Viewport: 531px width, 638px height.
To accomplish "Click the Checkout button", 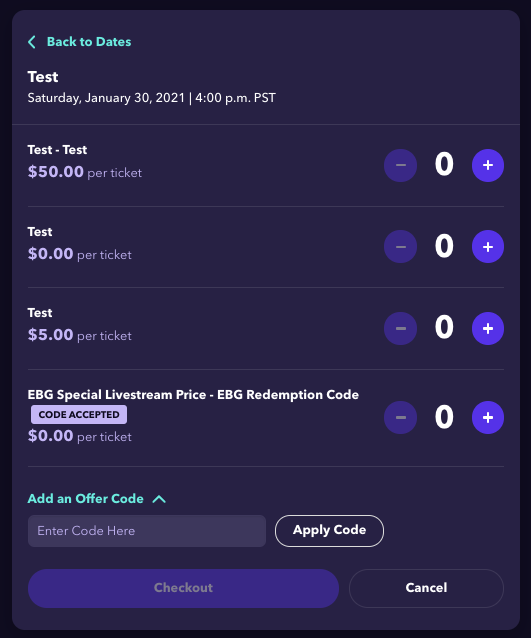I will 183,588.
